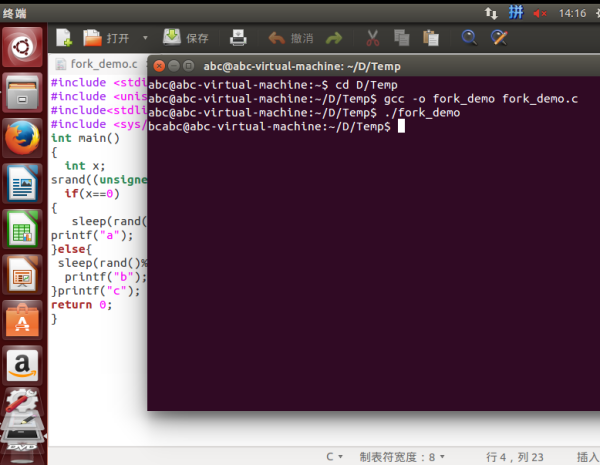Screen dimensions: 600x465
Task: Select language mode C dropdown
Action: pos(334,457)
